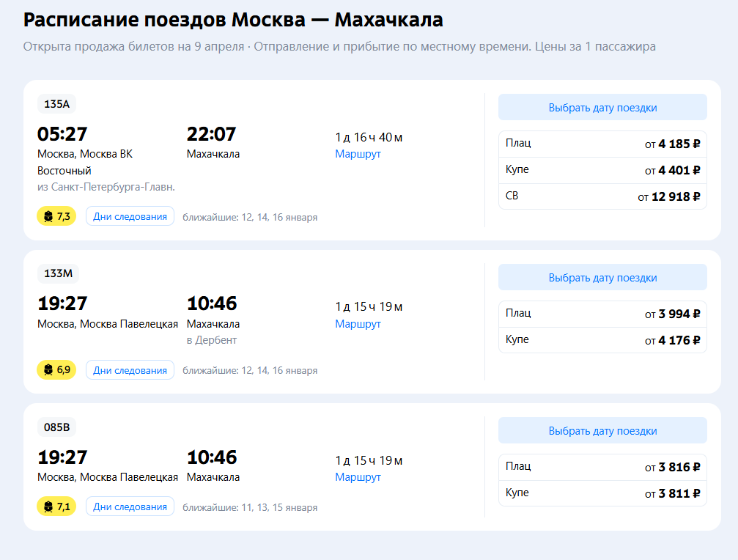Image resolution: width=738 pixels, height=560 pixels.
Task: Open Маршрут link for train 133М
Action: coord(358,324)
